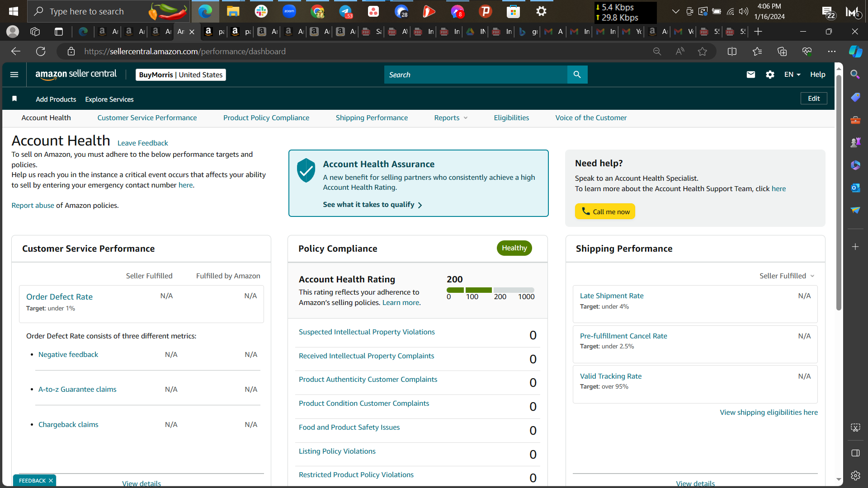Open the Edge sidebar search icon
This screenshot has height=488, width=868.
tap(855, 75)
